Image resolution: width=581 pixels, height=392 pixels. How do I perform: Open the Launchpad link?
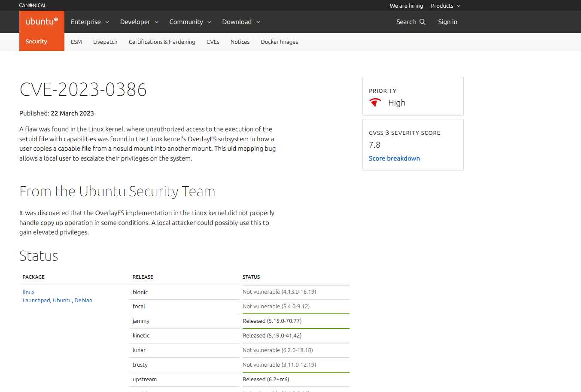(x=36, y=301)
